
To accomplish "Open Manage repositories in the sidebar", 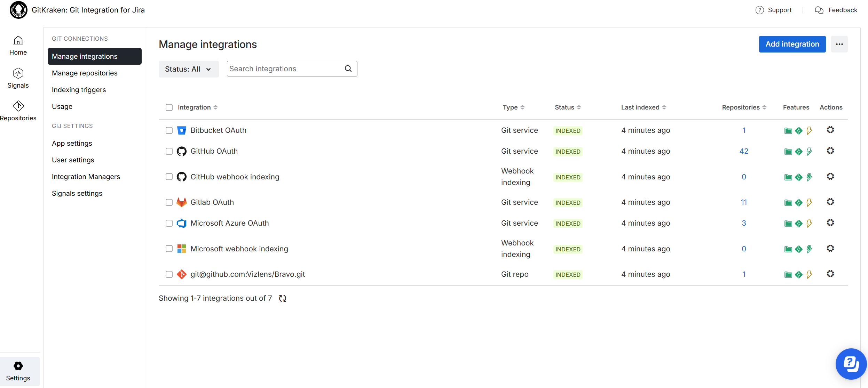I will pyautogui.click(x=85, y=73).
